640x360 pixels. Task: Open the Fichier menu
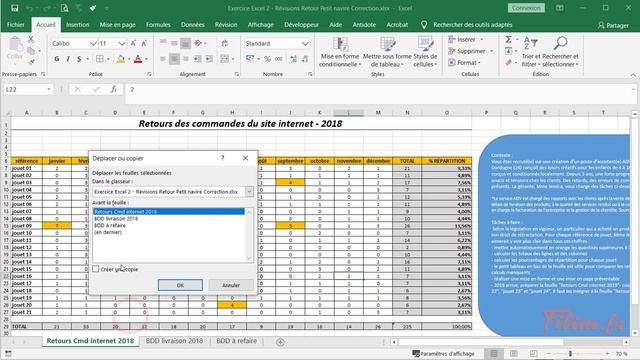click(x=16, y=25)
